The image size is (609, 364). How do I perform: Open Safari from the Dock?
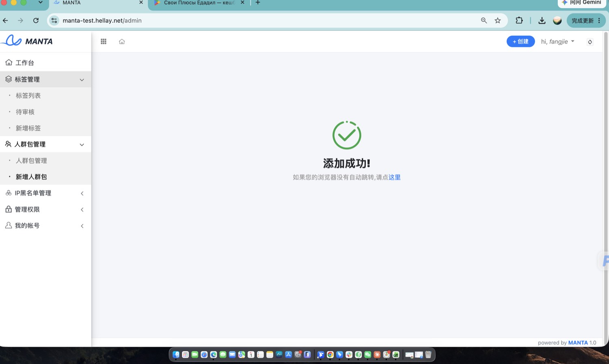tap(204, 355)
